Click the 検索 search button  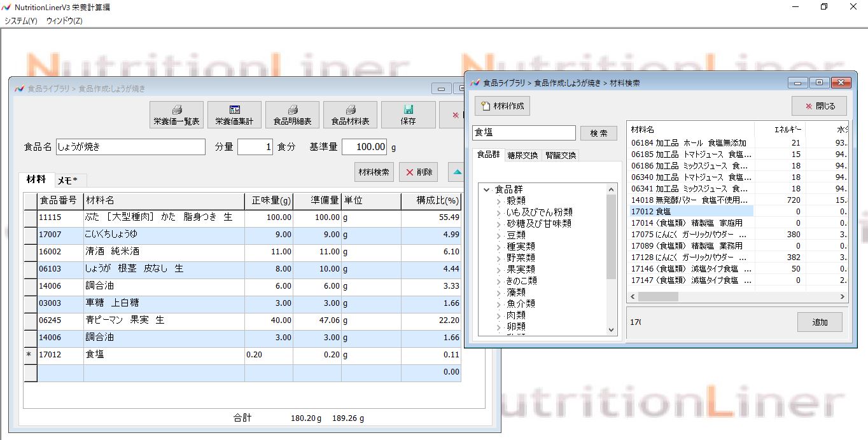pyautogui.click(x=599, y=133)
